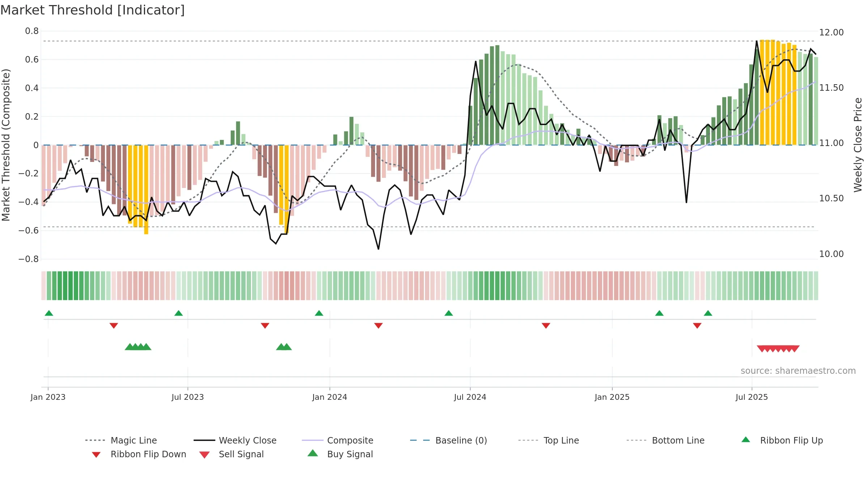Screen dimensions: 868x488
Task: Click the red flip-down marker around Oct 2024
Action: (546, 326)
